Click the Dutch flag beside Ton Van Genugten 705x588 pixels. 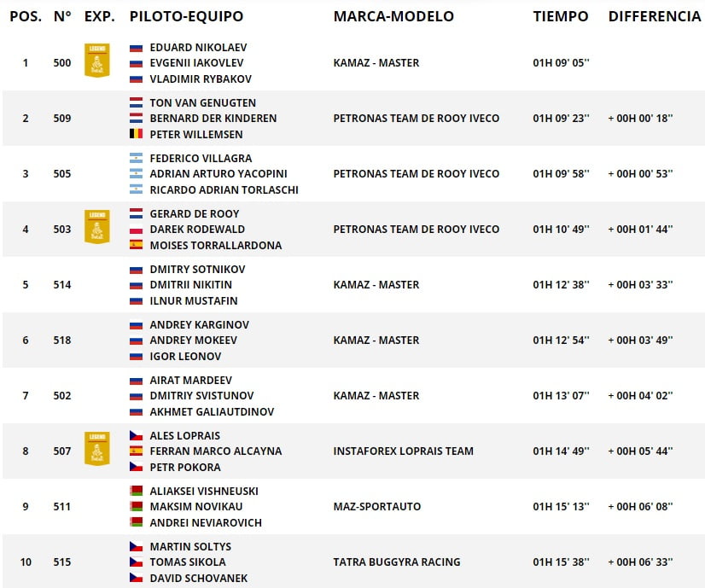point(137,102)
